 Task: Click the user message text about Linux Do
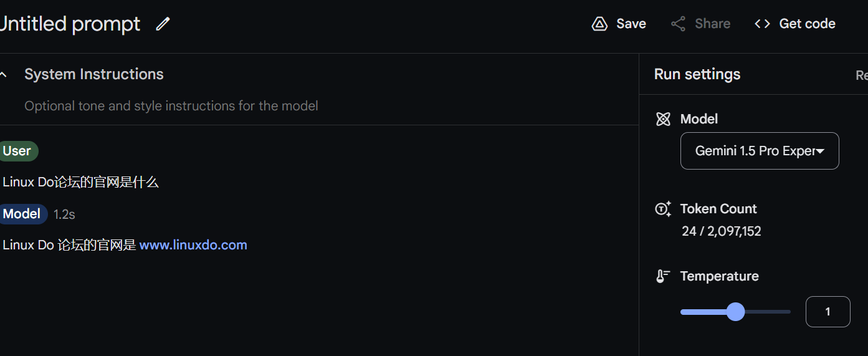tap(80, 183)
